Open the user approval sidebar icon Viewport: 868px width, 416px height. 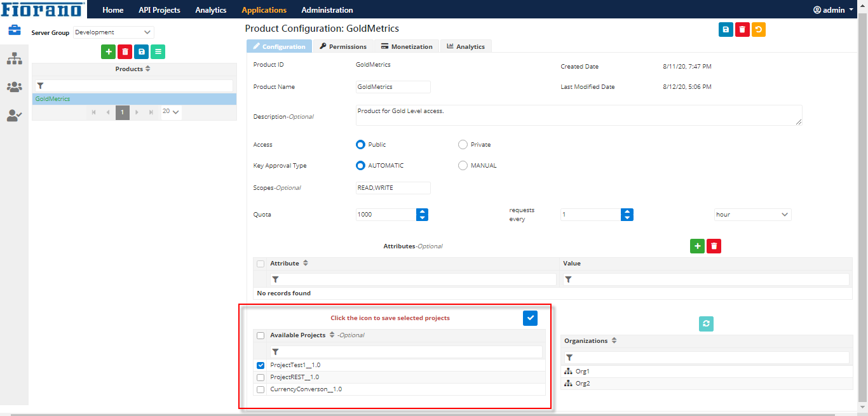14,116
